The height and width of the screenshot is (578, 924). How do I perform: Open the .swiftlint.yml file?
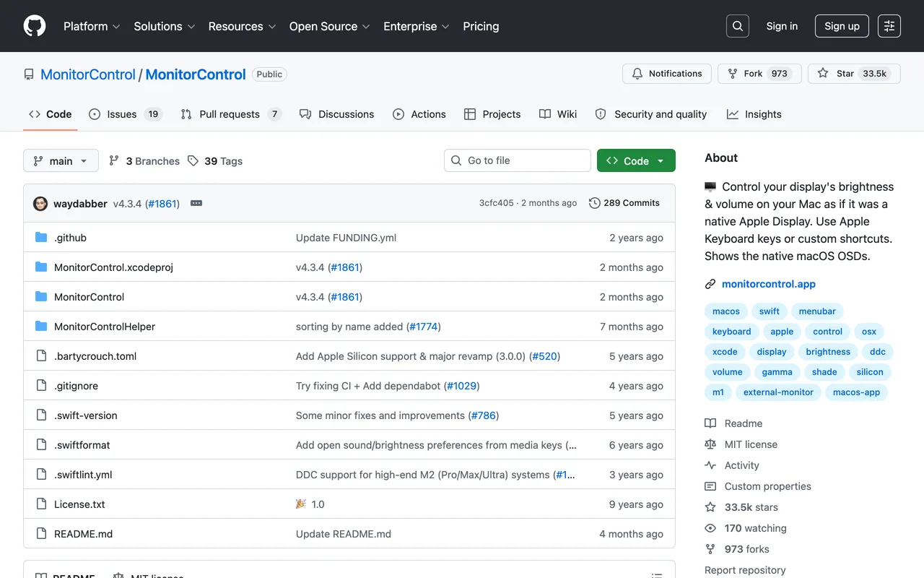(x=83, y=475)
